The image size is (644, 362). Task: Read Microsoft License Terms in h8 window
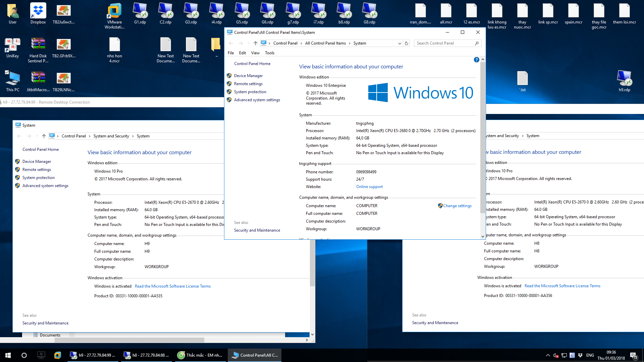pos(562,286)
